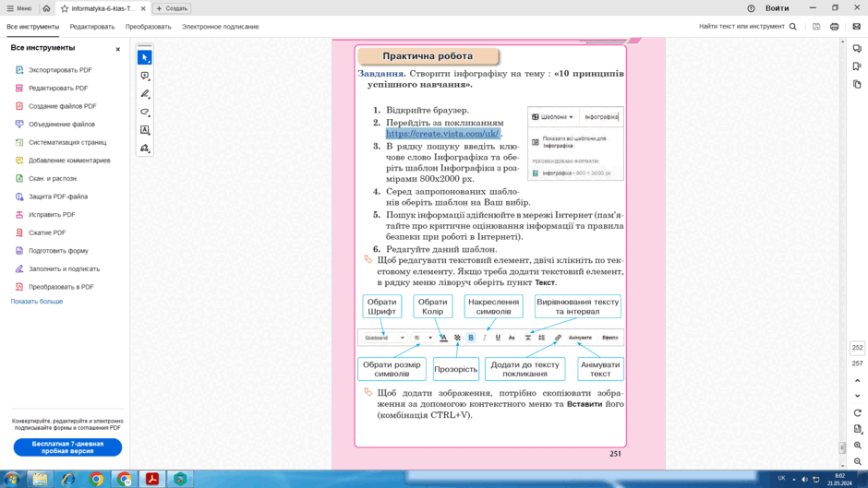
Task: Open Windows Start button
Action: click(12, 479)
